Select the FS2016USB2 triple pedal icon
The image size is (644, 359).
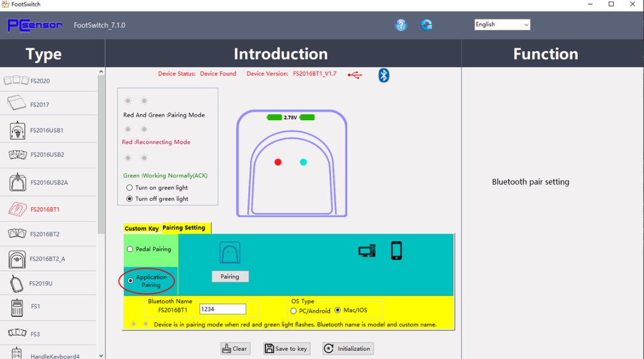coord(18,155)
